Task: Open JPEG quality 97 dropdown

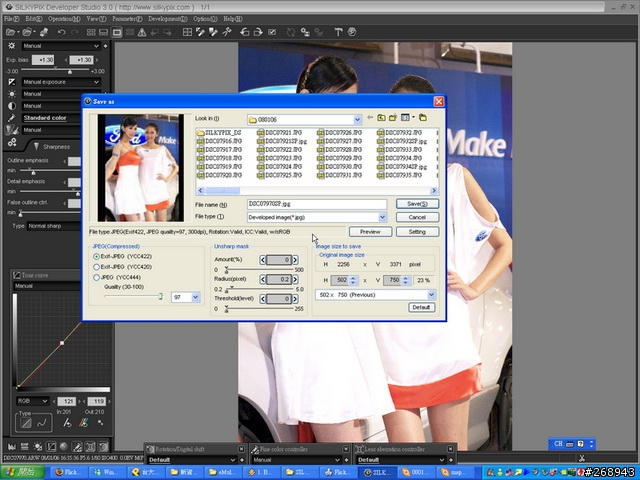Action: point(196,297)
